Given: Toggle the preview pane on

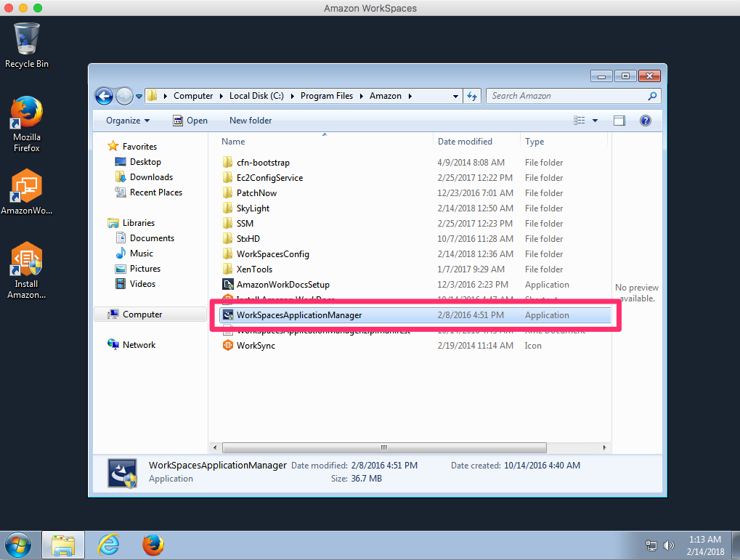Looking at the screenshot, I should 619,120.
